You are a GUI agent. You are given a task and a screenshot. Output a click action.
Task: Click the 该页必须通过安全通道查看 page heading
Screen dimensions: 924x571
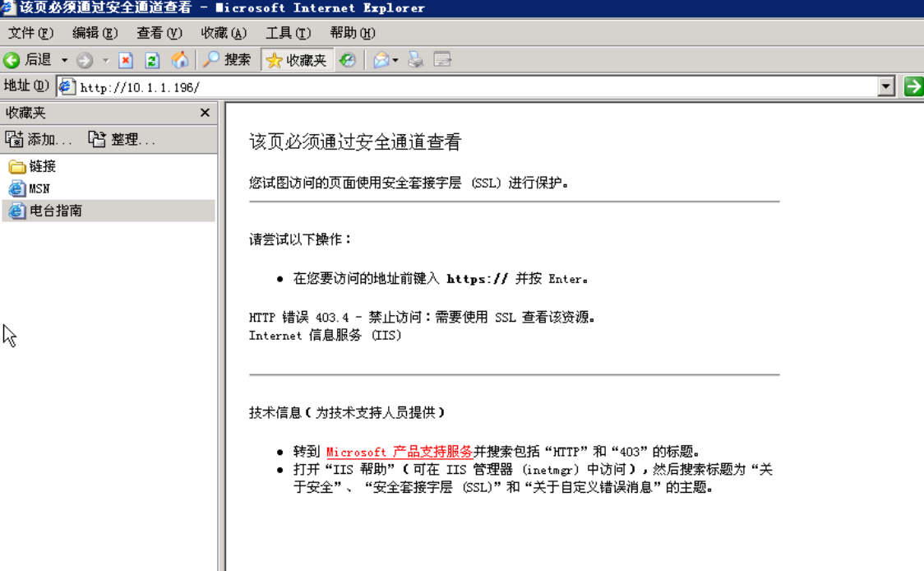coord(355,142)
